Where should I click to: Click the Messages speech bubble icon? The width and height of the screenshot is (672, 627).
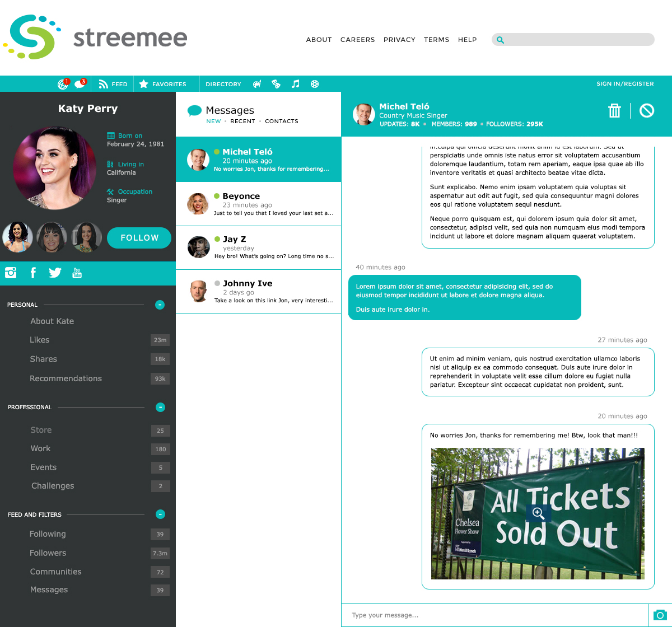[194, 110]
